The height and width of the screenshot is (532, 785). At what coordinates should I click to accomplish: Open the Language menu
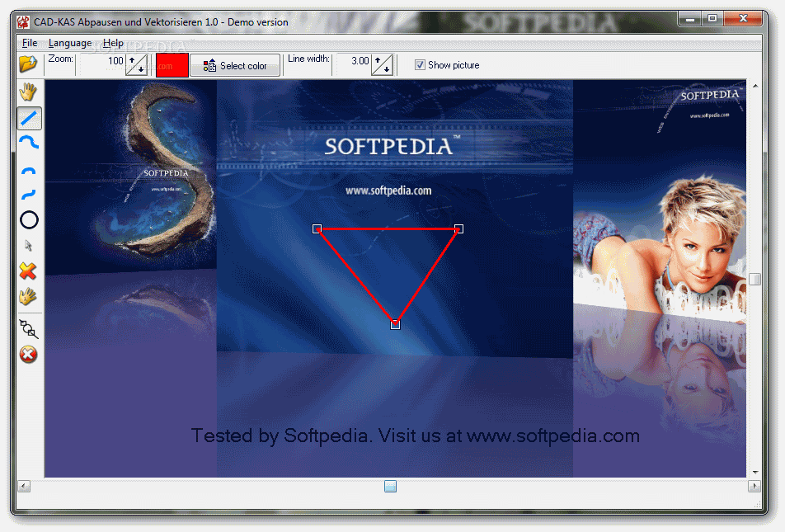(x=70, y=43)
